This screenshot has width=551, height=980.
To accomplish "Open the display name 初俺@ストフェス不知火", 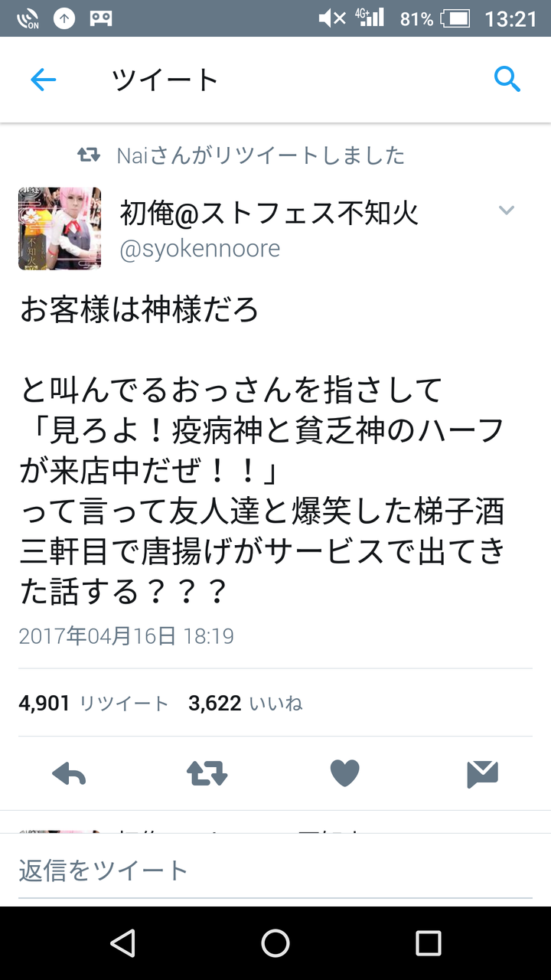I will 269,213.
